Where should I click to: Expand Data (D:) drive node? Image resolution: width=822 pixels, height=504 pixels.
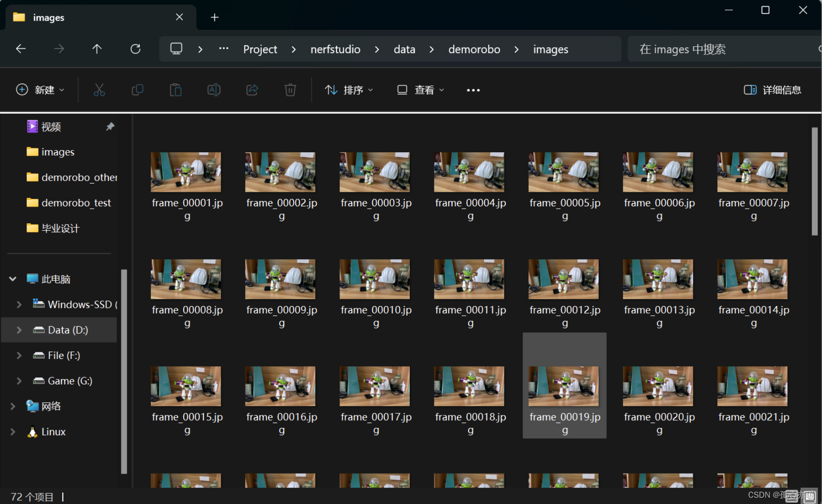19,330
